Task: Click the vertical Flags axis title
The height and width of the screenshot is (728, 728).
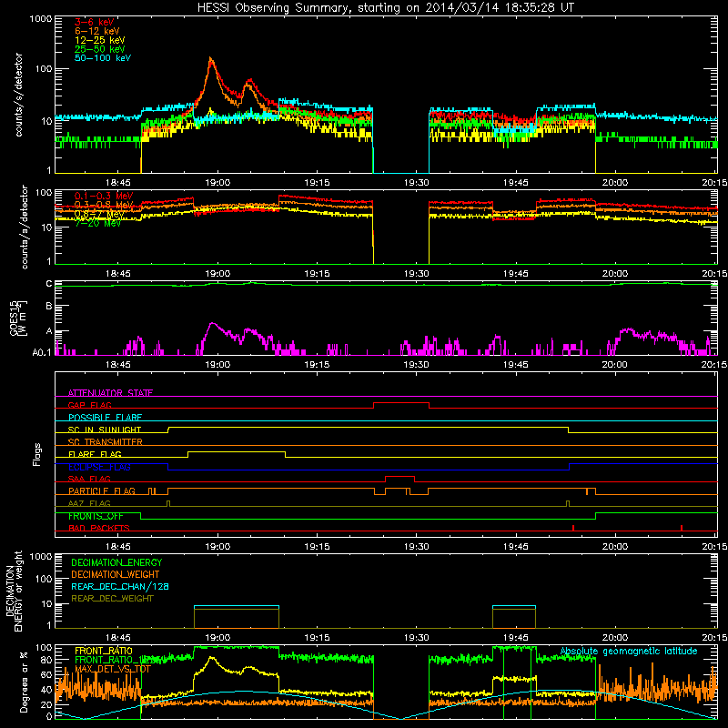Action: point(37,455)
